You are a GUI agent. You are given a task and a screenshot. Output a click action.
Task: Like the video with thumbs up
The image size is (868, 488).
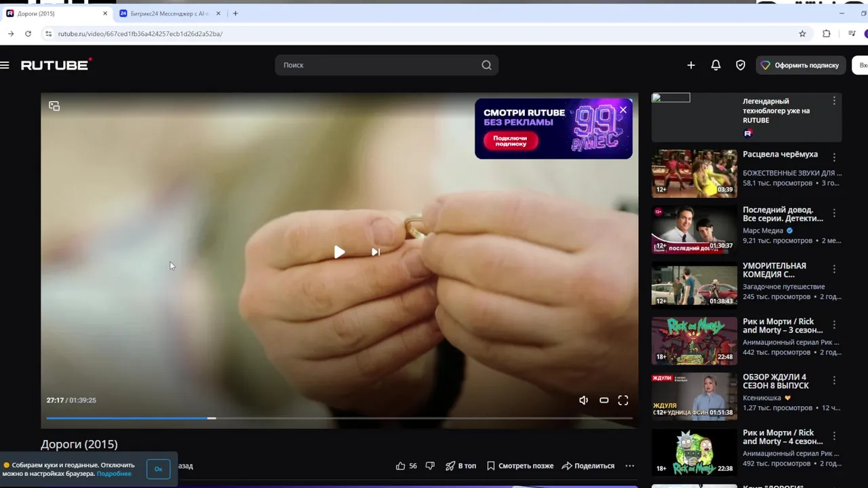pyautogui.click(x=401, y=466)
